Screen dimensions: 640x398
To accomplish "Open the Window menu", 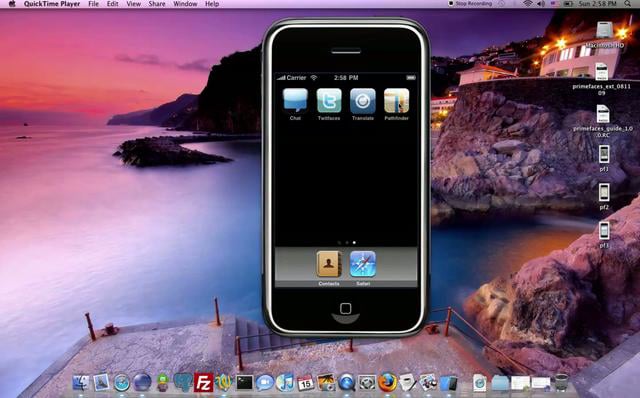I will pyautogui.click(x=185, y=4).
